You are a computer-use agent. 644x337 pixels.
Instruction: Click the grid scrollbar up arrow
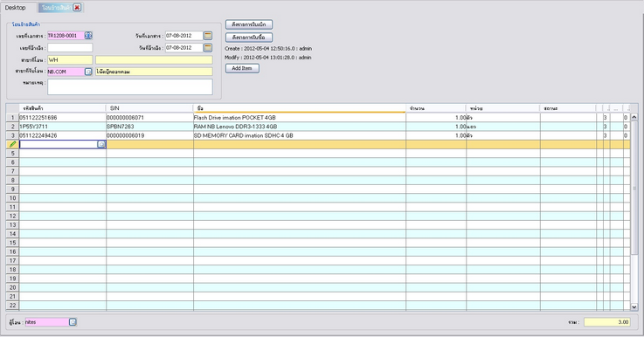[634, 117]
